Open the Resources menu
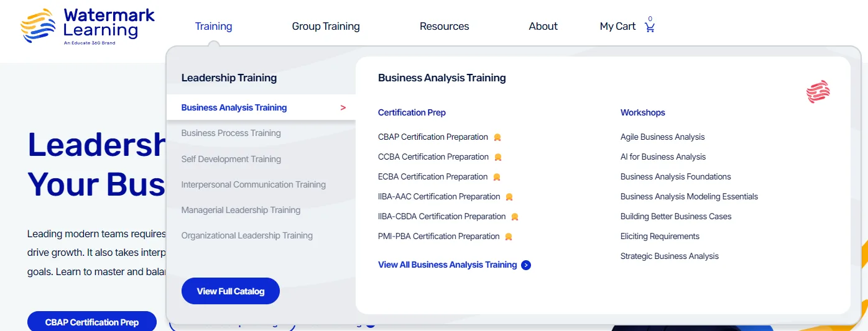Viewport: 868px width, 331px height. point(445,26)
